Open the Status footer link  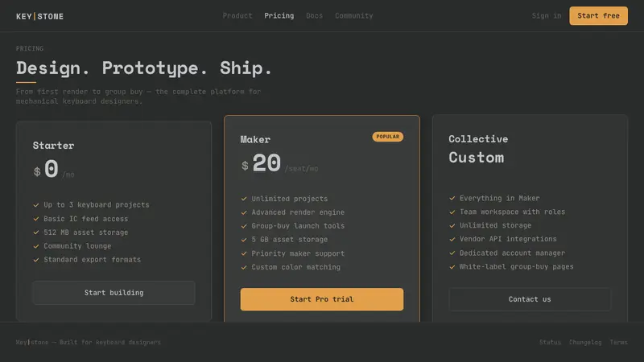[x=550, y=343]
